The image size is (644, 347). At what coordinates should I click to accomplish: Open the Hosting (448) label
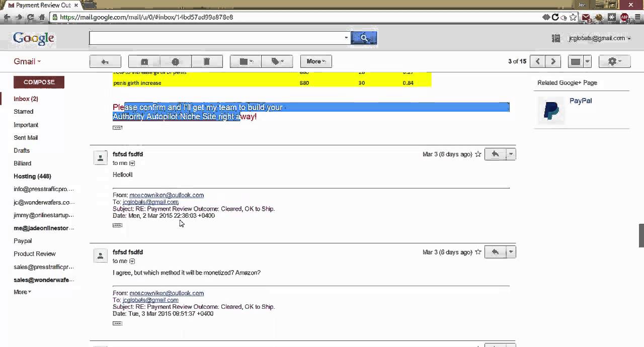coord(32,177)
